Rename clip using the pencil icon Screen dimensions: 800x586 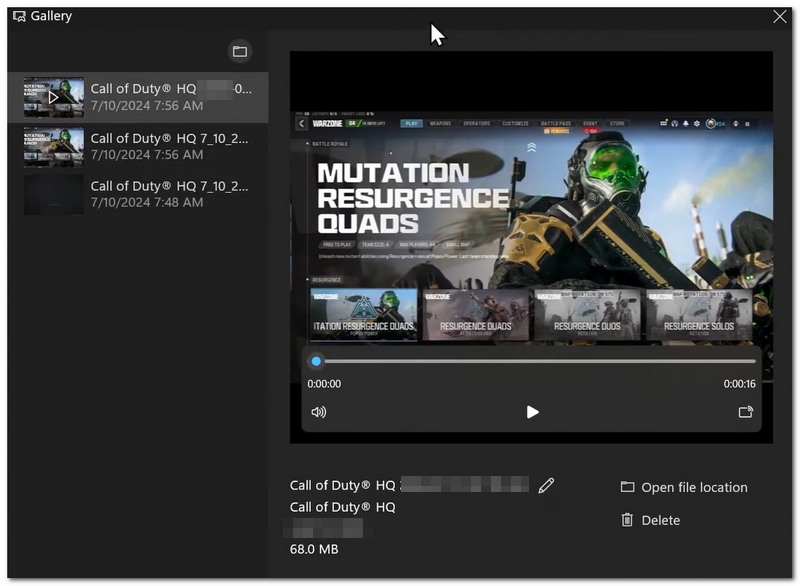pyautogui.click(x=546, y=486)
